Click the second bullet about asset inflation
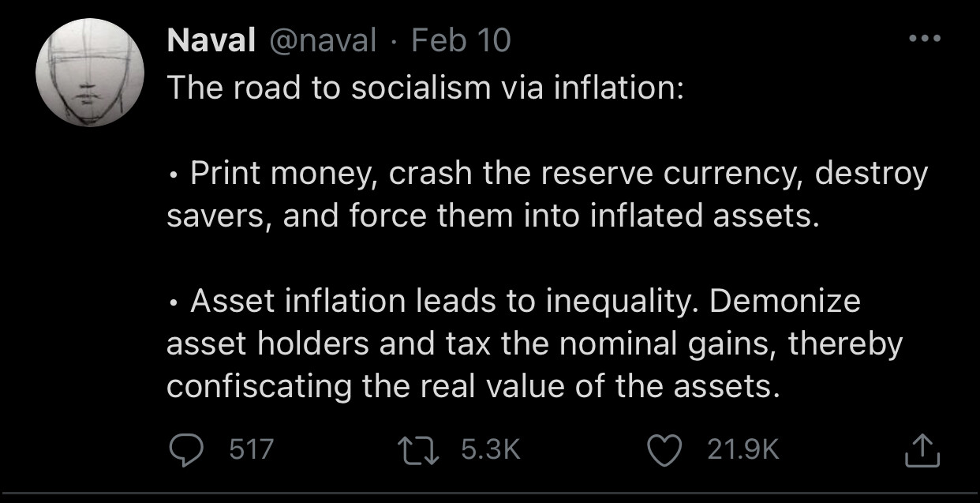This screenshot has width=980, height=503. click(535, 343)
